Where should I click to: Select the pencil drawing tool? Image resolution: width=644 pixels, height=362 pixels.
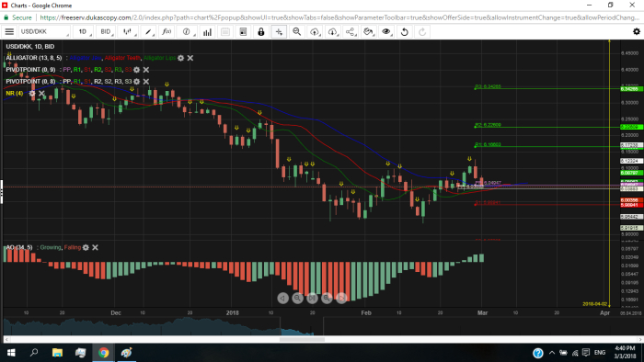point(148,31)
